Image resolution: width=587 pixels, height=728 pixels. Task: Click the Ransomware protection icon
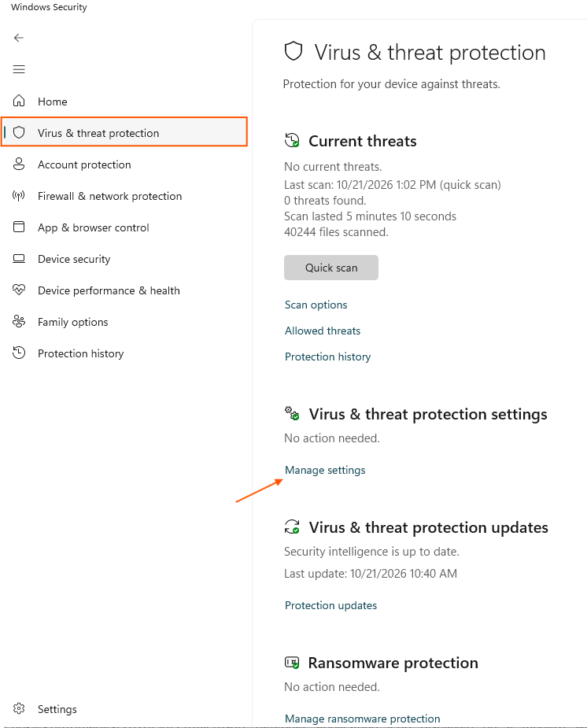tap(292, 663)
